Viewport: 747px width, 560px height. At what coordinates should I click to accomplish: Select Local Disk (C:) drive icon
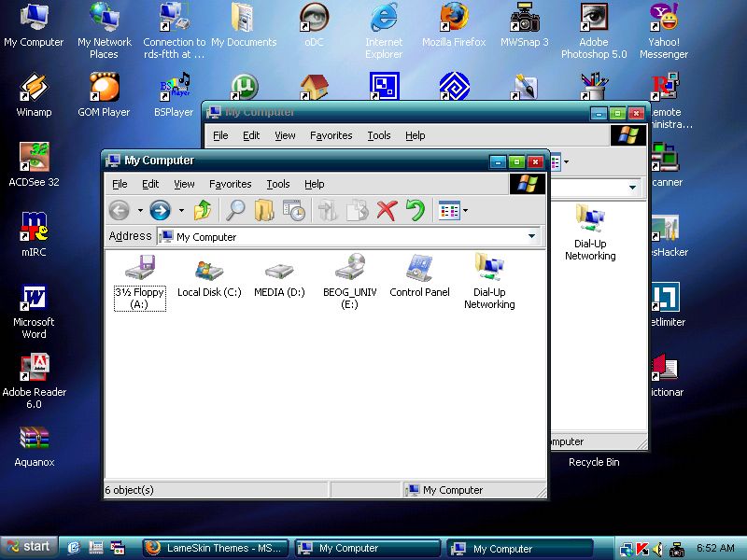coord(209,278)
